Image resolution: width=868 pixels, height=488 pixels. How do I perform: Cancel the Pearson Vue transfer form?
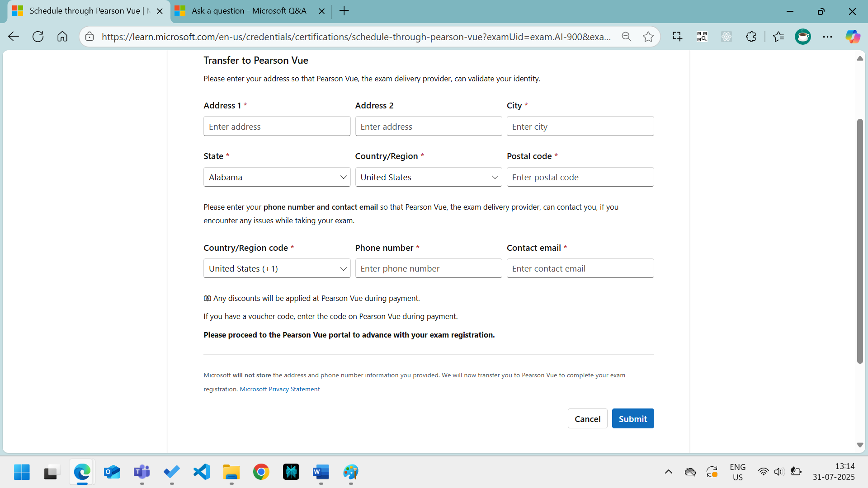[x=587, y=419]
